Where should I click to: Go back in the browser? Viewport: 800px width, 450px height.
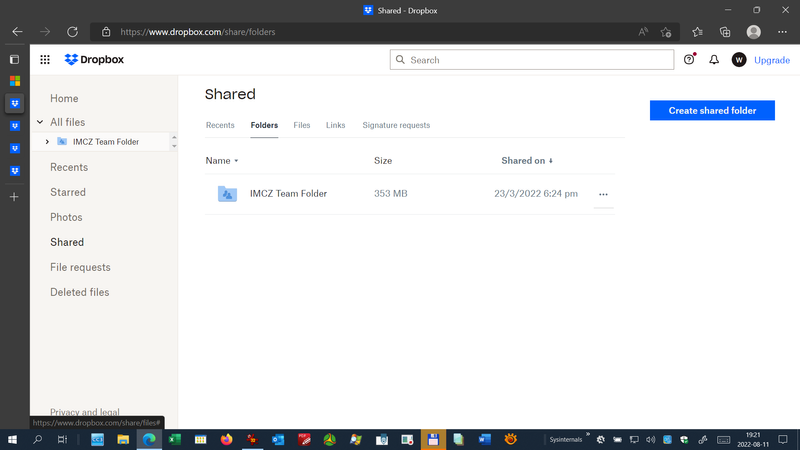click(x=17, y=32)
